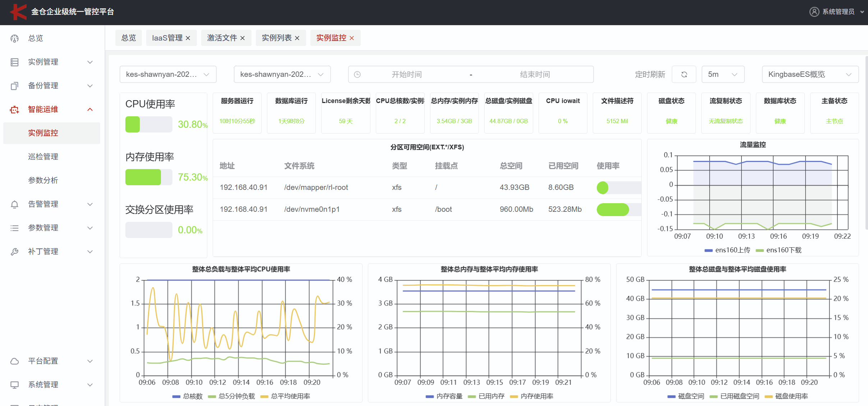This screenshot has width=868, height=406.
Task: Click the refresh icon next to 定时刷新
Action: pos(684,74)
